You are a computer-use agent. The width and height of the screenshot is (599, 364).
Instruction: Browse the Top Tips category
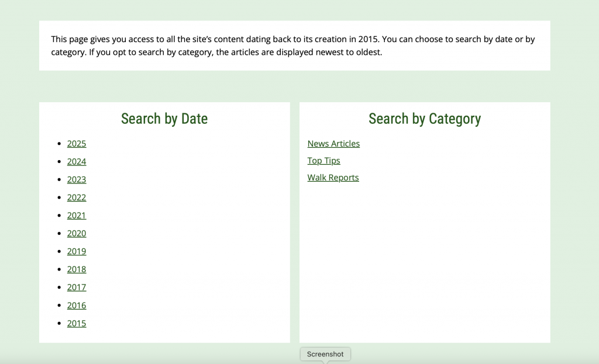point(323,161)
